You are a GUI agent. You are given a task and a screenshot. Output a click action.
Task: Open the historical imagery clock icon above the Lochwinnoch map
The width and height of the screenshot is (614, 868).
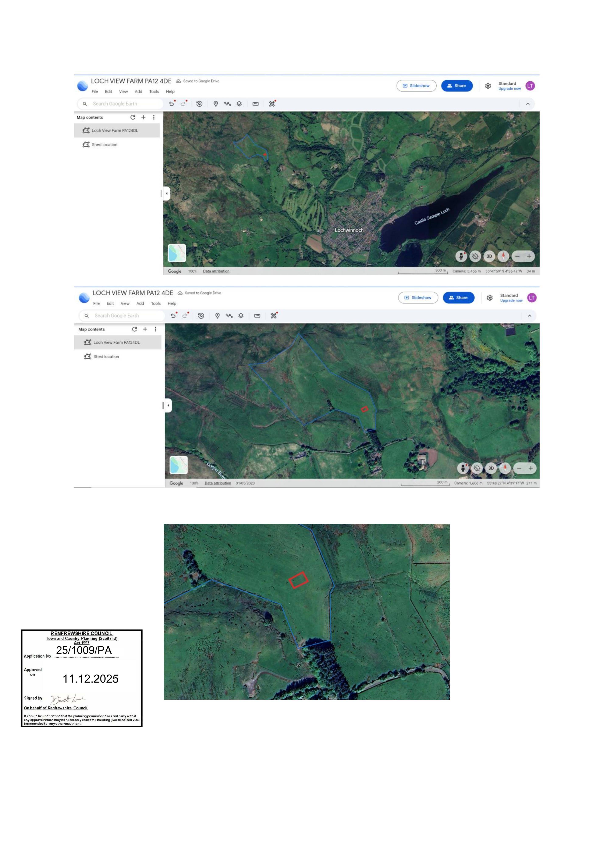(199, 104)
